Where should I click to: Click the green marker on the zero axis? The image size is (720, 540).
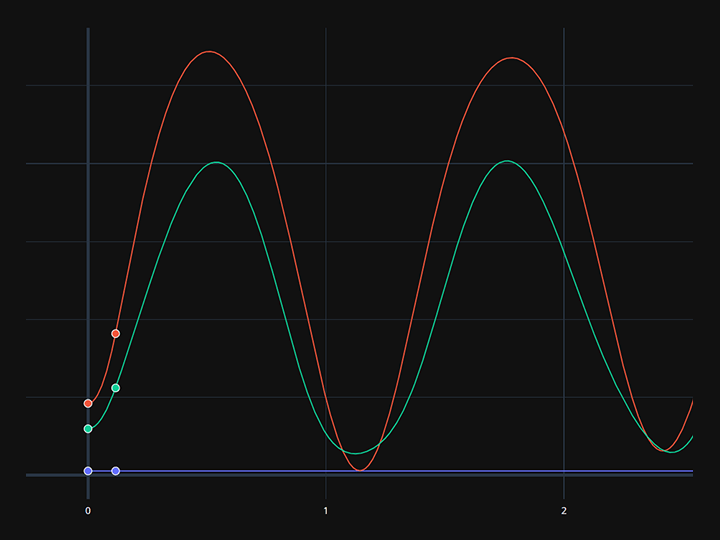pyautogui.click(x=88, y=428)
